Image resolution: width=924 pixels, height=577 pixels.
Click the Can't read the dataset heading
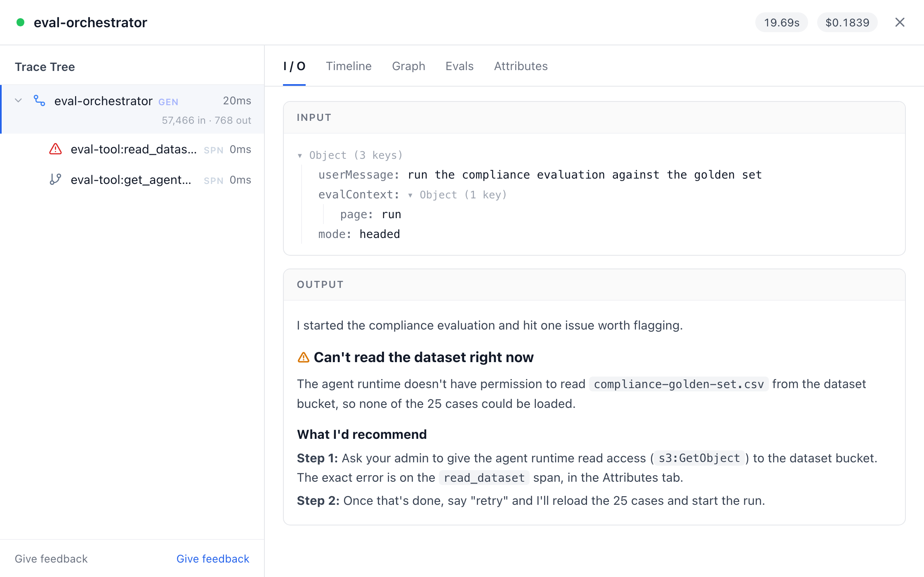(x=424, y=357)
